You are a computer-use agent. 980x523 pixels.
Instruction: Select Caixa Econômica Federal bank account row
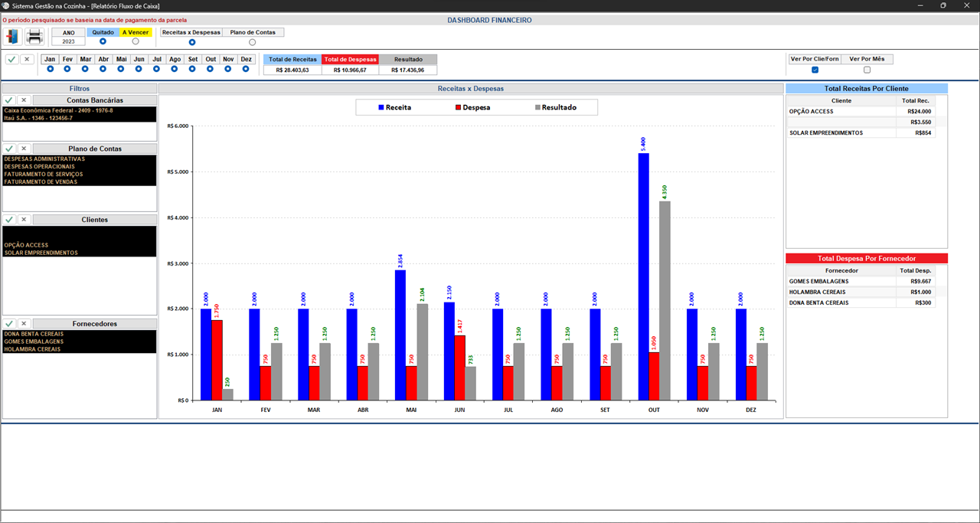(80, 110)
